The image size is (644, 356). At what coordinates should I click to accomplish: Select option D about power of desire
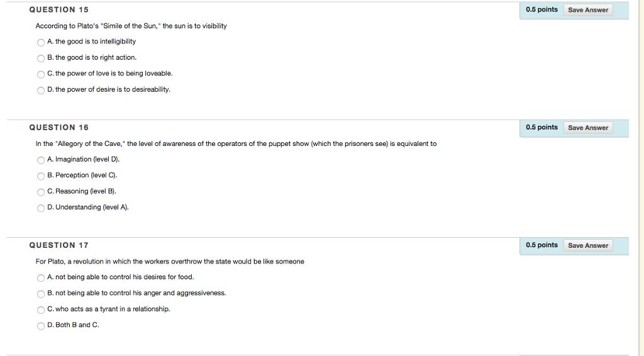click(x=41, y=91)
